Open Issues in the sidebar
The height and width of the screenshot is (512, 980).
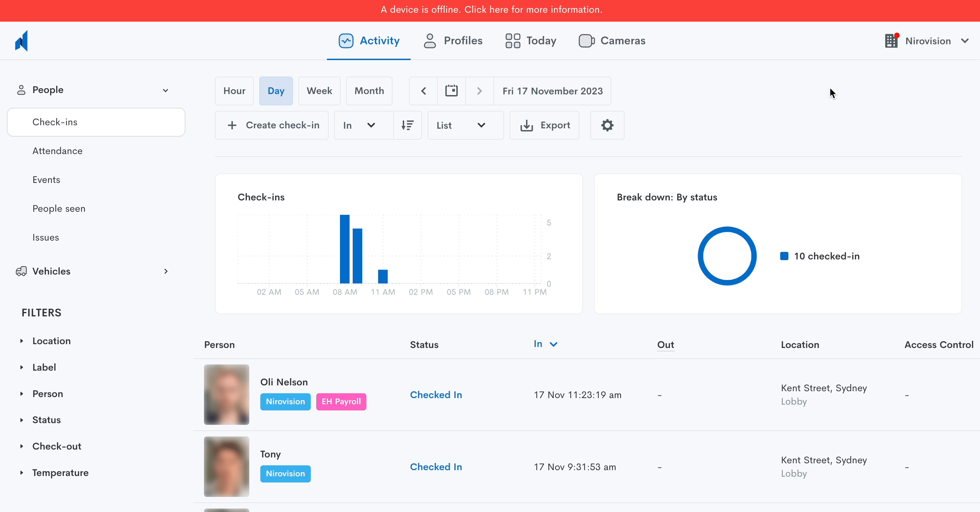pos(46,237)
